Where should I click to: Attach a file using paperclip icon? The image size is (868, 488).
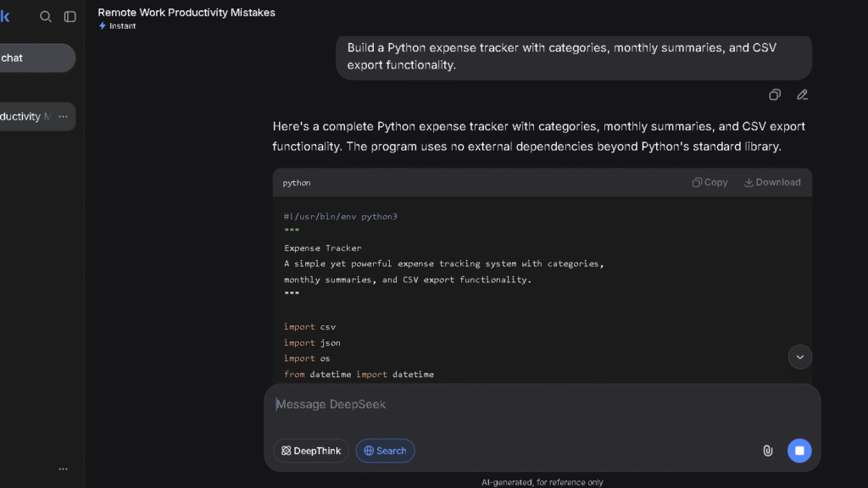click(x=768, y=451)
